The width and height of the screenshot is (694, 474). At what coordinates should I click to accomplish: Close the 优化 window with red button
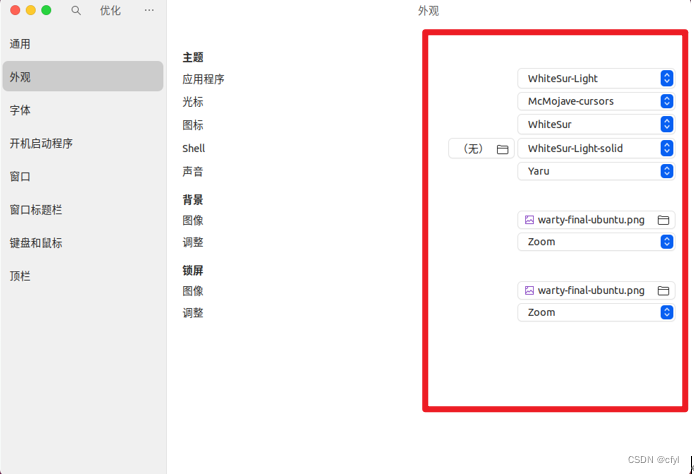click(15, 10)
